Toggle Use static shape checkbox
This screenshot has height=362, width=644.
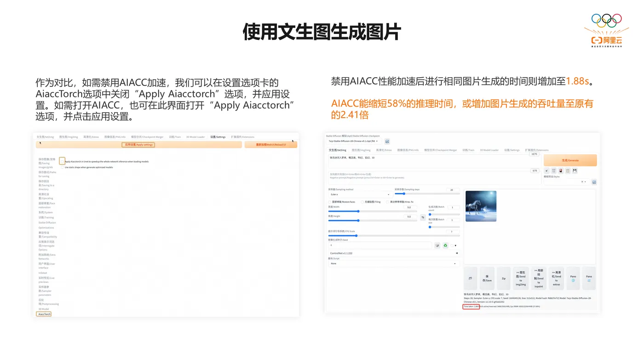[x=62, y=167]
